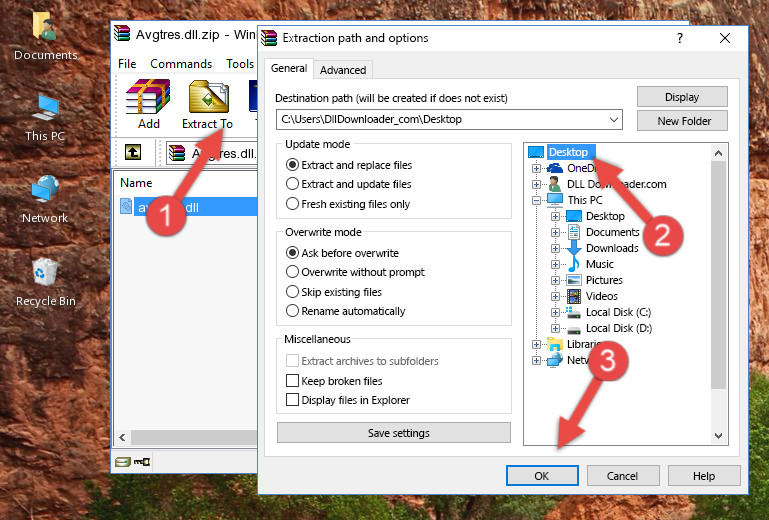Close the Extraction path and options dialog

point(725,38)
